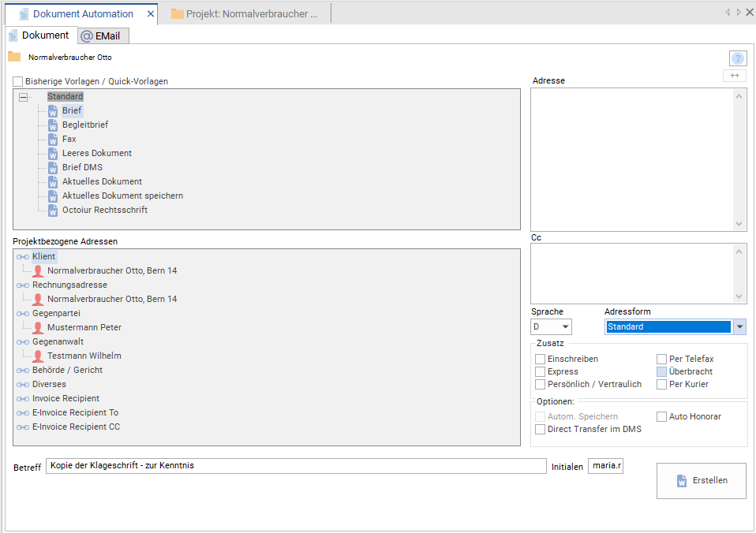Select the Brief DMS template
The height and width of the screenshot is (533, 756).
click(x=82, y=167)
